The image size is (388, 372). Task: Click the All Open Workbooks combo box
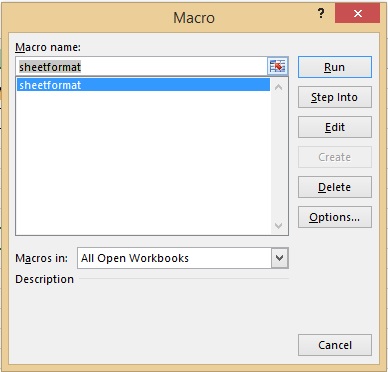pos(183,258)
